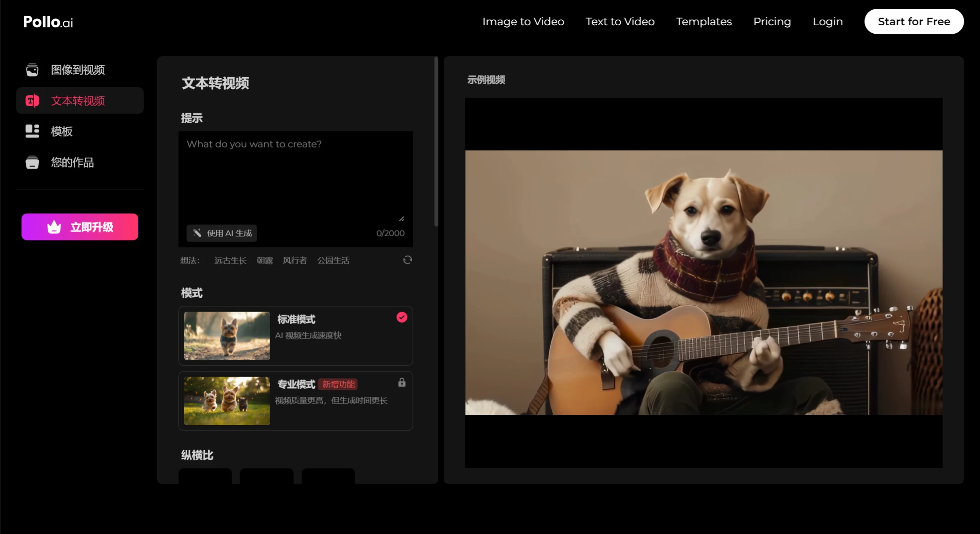This screenshot has height=534, width=980.
Task: Click the refresh ideas icon
Action: [x=408, y=260]
